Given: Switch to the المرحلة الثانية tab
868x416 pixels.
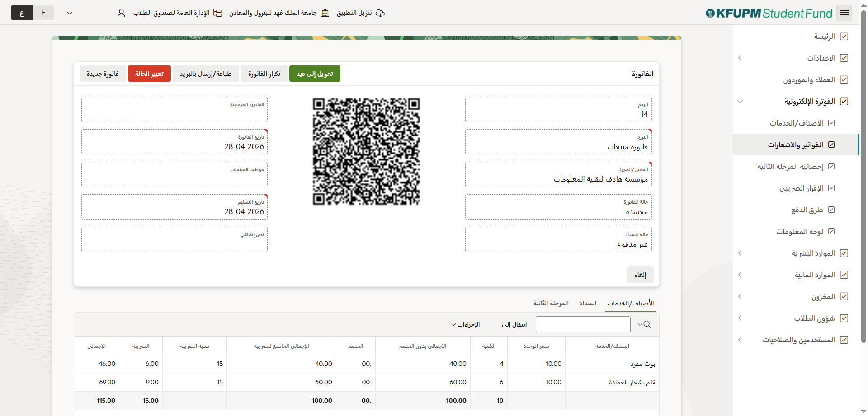Looking at the screenshot, I should [551, 303].
